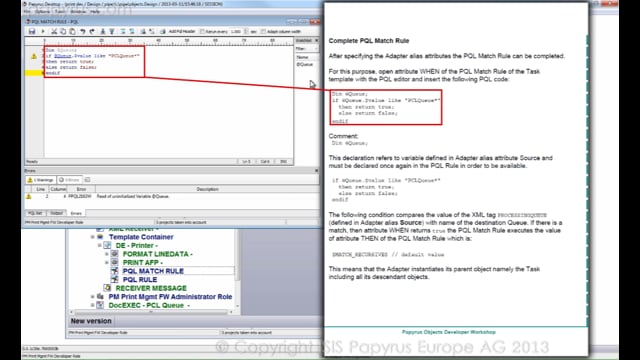Switch to the 0 Errors tab
Screen dimensions: 640x360
(x=69, y=180)
